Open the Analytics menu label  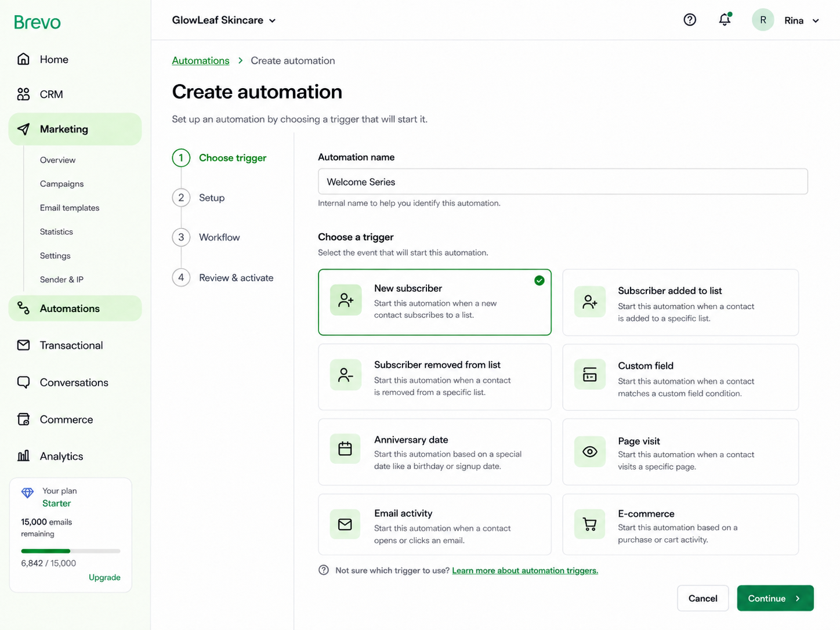[x=61, y=457]
